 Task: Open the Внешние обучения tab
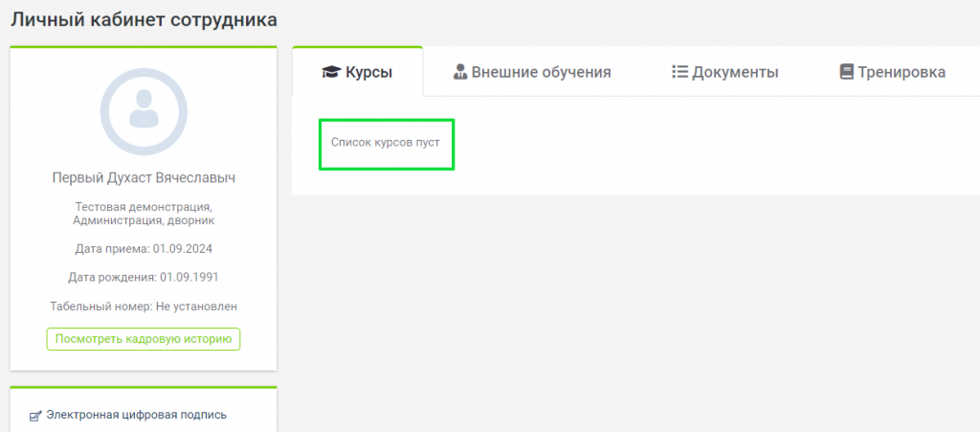pyautogui.click(x=532, y=72)
